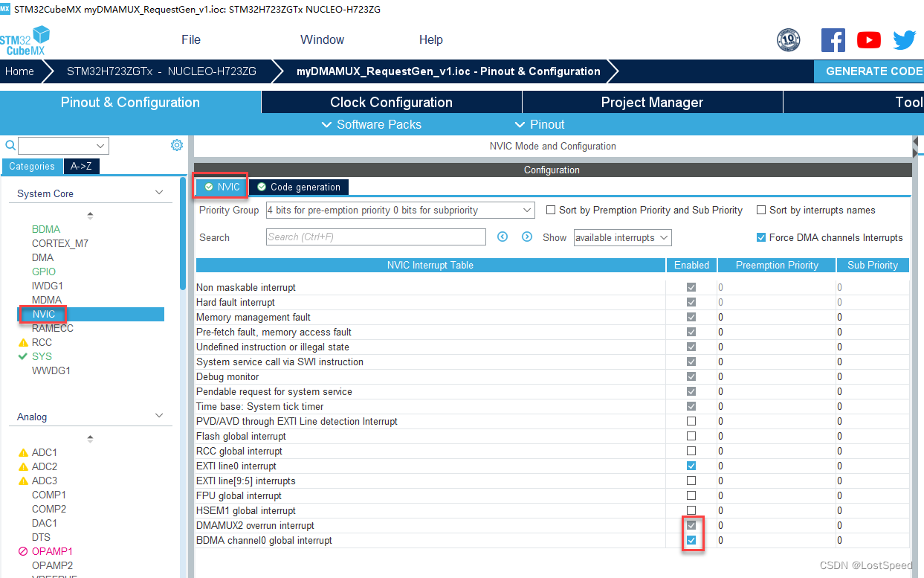Switch to the Code generation tab

click(298, 187)
